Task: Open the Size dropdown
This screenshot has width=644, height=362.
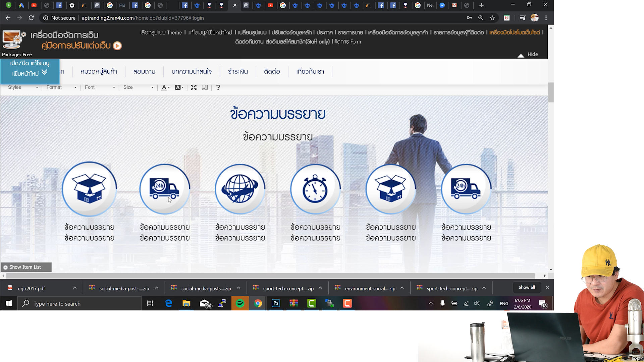Action: tap(138, 87)
